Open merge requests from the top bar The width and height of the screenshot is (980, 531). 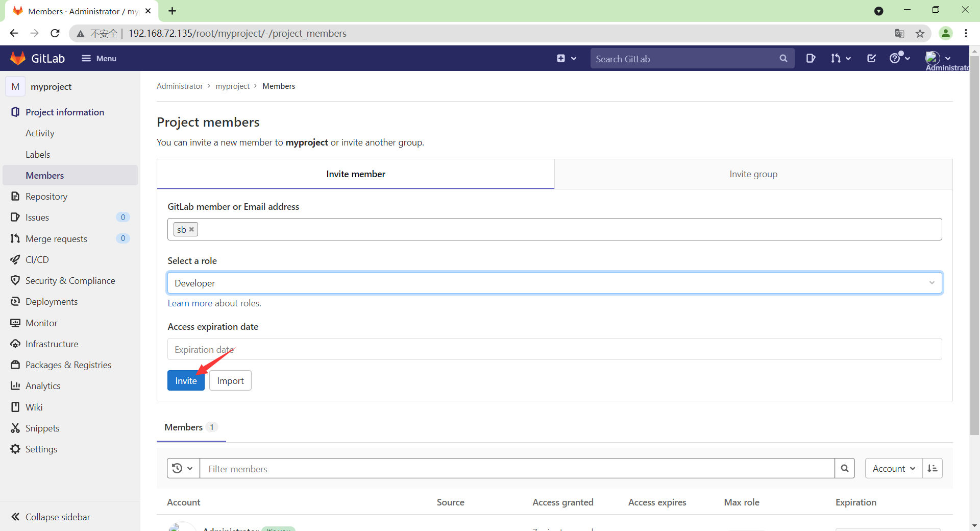pyautogui.click(x=838, y=58)
